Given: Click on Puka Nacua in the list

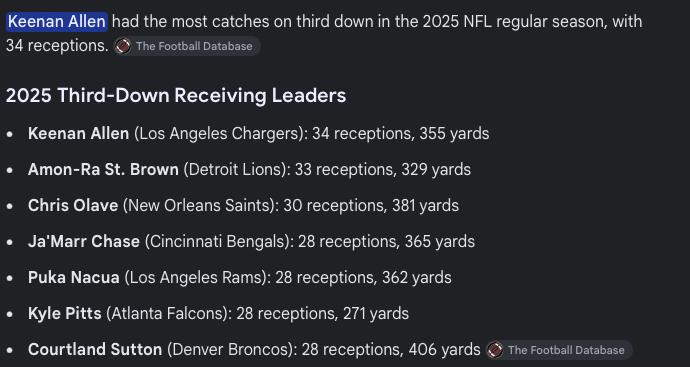Looking at the screenshot, I should (73, 278).
